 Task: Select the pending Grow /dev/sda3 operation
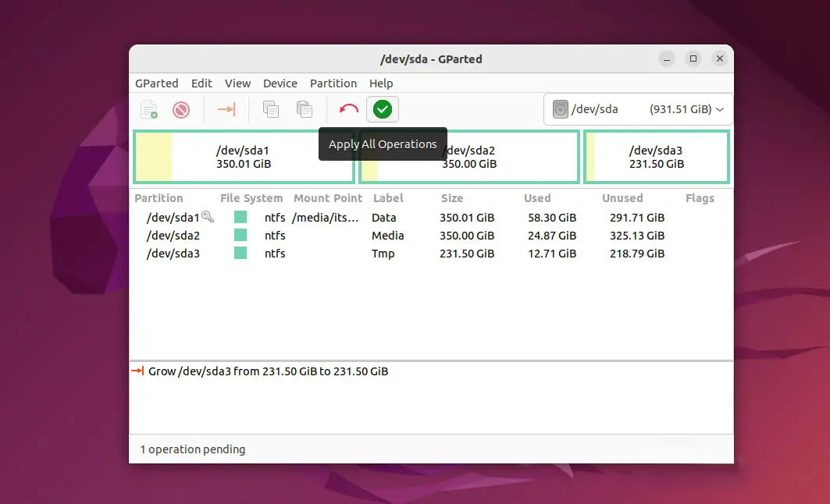[268, 371]
